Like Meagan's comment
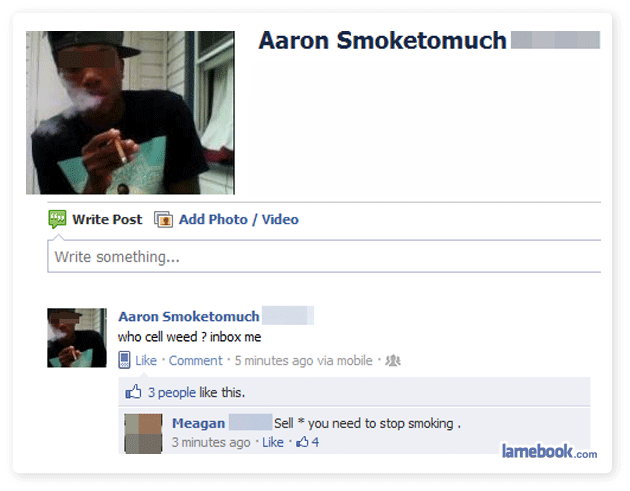 (273, 442)
